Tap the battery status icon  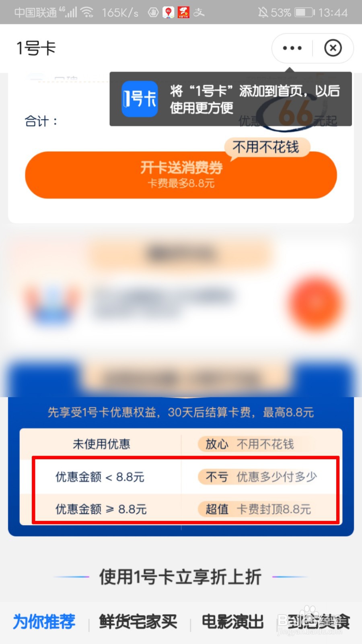305,12
